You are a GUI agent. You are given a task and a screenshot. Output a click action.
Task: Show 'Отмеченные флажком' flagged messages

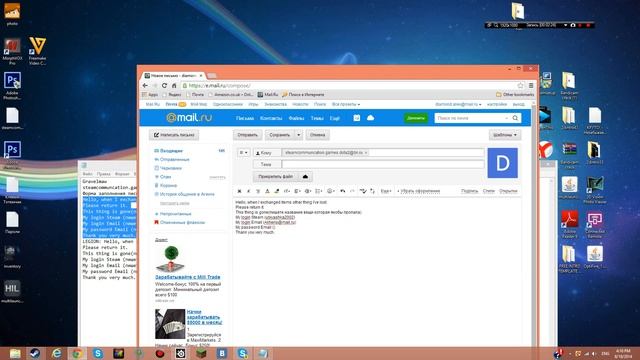pos(182,222)
